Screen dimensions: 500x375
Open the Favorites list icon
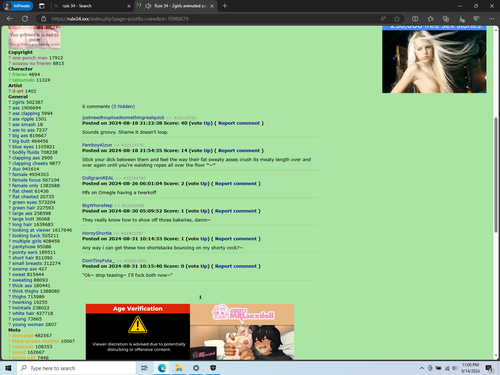click(430, 19)
